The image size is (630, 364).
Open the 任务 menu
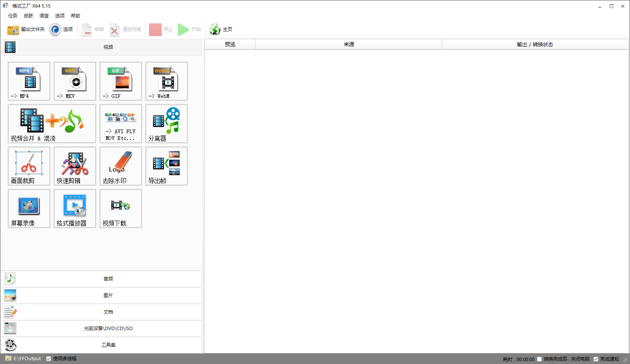click(x=13, y=16)
